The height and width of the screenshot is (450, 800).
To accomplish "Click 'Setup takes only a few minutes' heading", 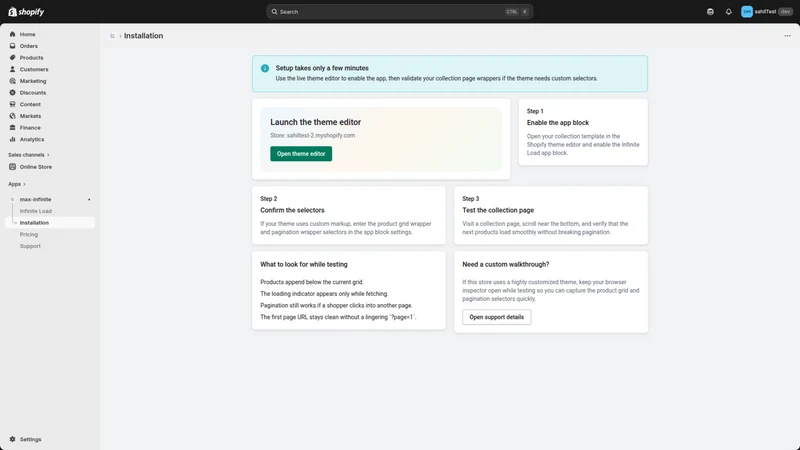I will [322, 68].
